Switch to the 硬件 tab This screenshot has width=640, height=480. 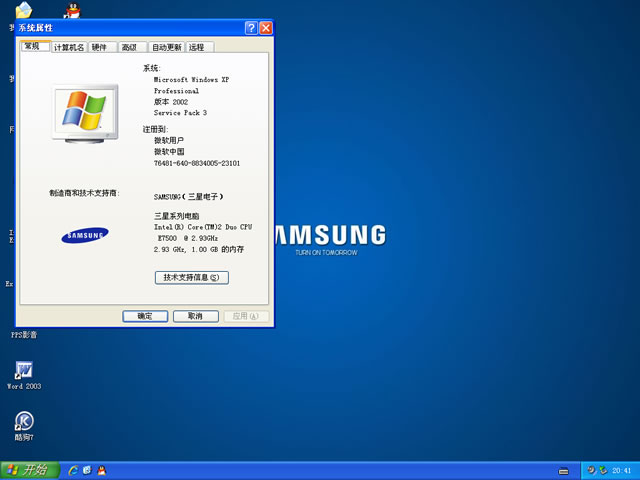click(x=99, y=47)
